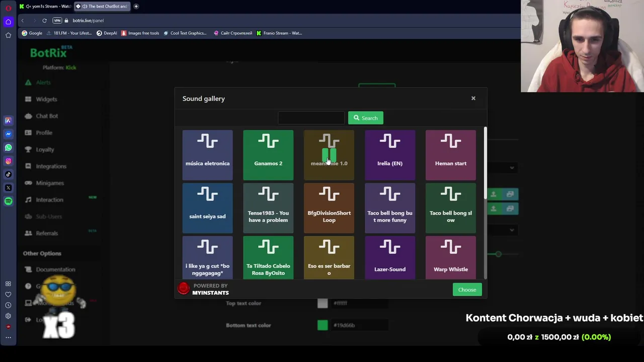Screen dimensions: 644x362
Task: Select the Irelia (EN) sound tile
Action: pos(390,155)
